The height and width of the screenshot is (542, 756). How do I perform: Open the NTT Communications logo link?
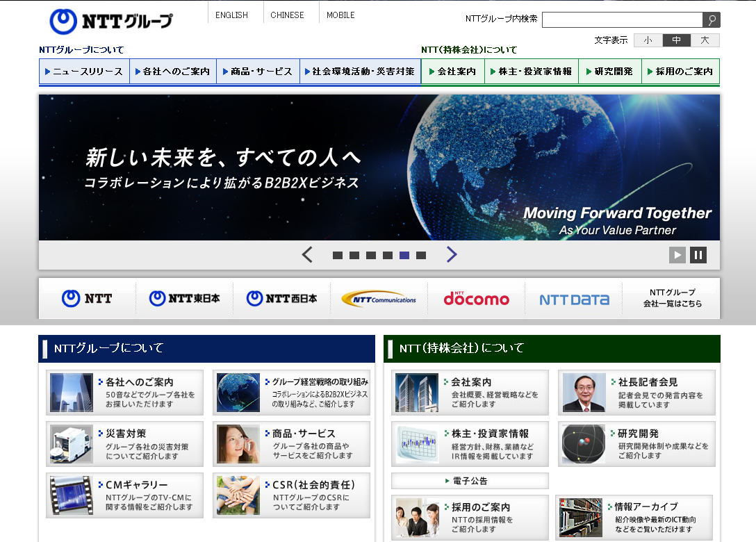click(x=379, y=299)
